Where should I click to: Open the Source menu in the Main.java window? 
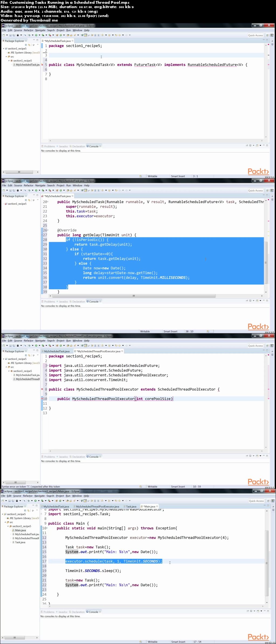tap(17, 496)
